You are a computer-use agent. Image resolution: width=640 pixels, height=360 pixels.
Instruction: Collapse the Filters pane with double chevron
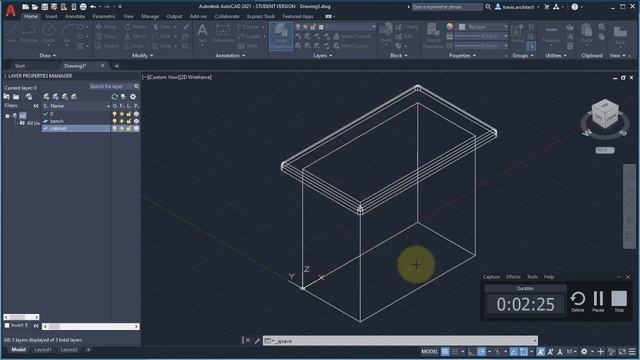pos(36,106)
